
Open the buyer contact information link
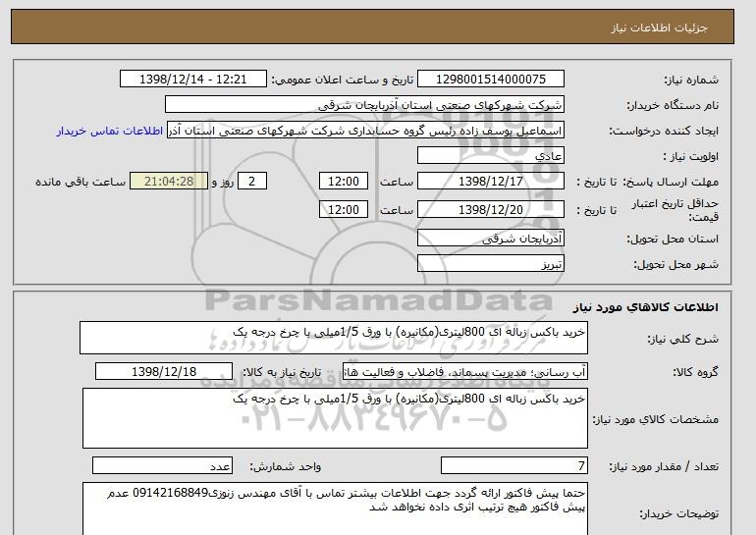109,132
